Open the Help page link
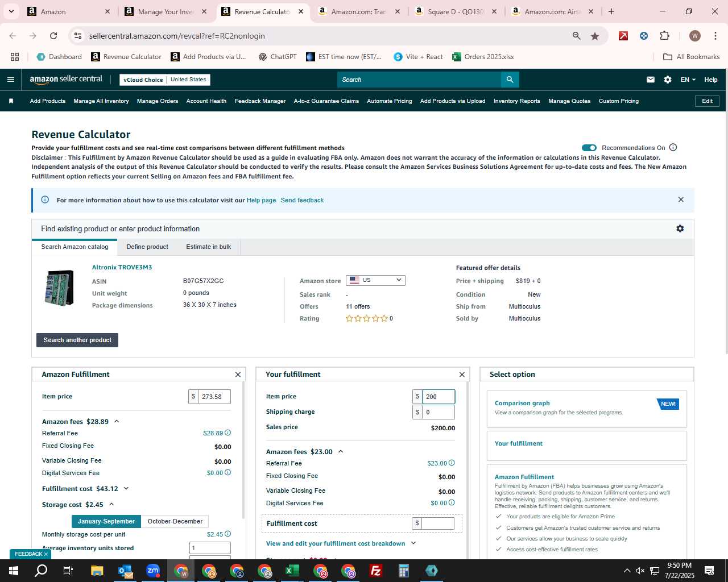Screen dimensions: 728x582 pyautogui.click(x=261, y=200)
